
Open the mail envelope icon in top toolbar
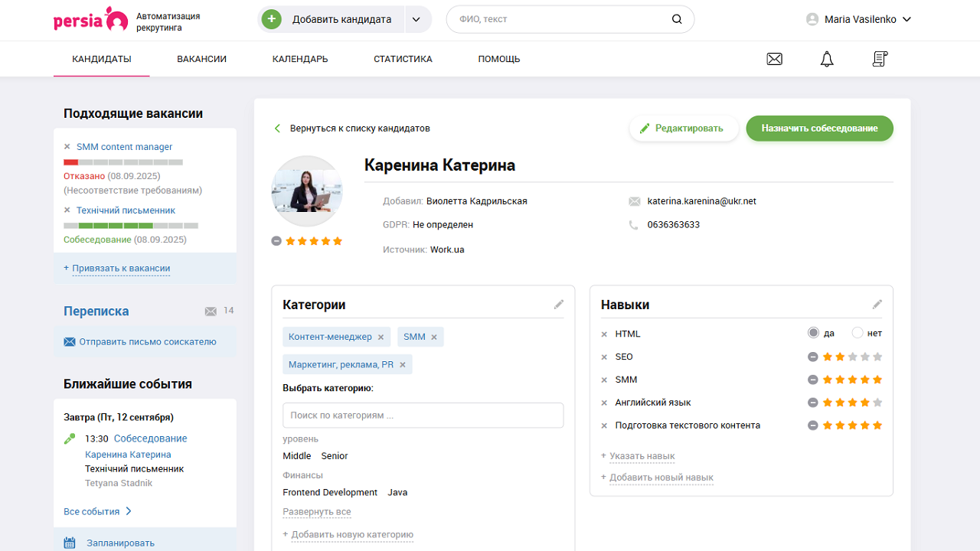[x=774, y=58]
